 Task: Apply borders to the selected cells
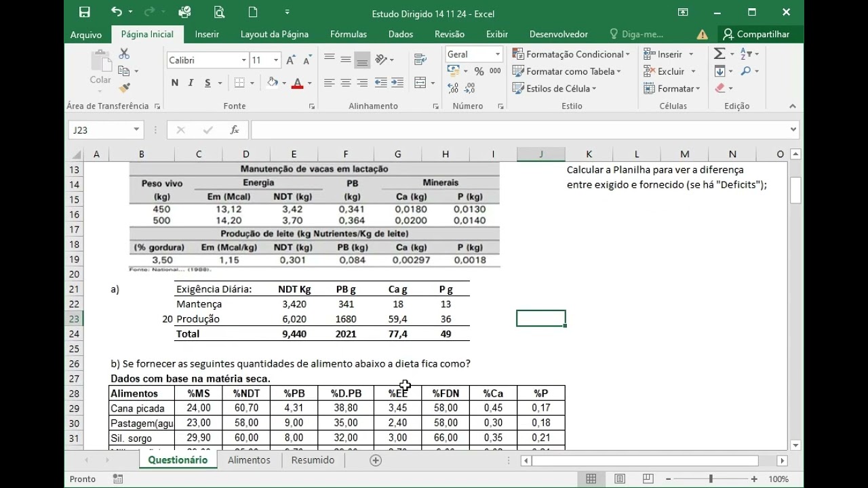pos(239,83)
